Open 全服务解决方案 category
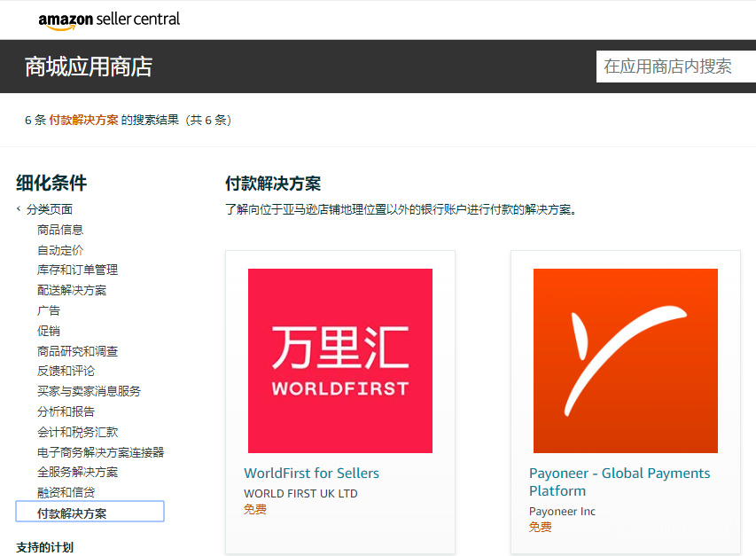The width and height of the screenshot is (756, 556). pos(78,472)
